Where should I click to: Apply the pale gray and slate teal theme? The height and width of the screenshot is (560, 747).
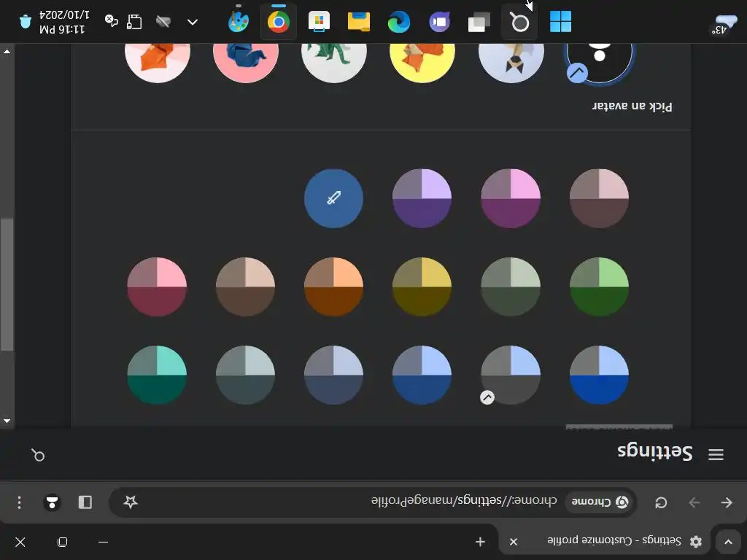tap(245, 376)
